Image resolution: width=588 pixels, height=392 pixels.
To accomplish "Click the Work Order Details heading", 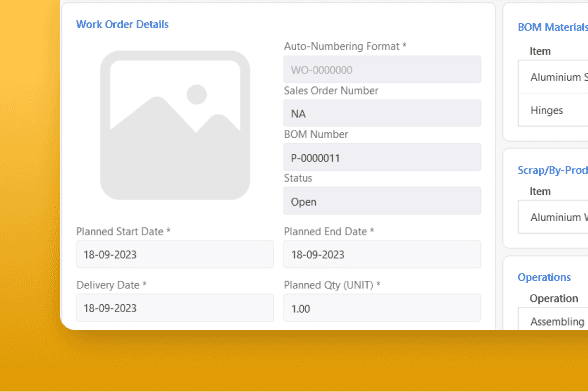I will [x=122, y=24].
